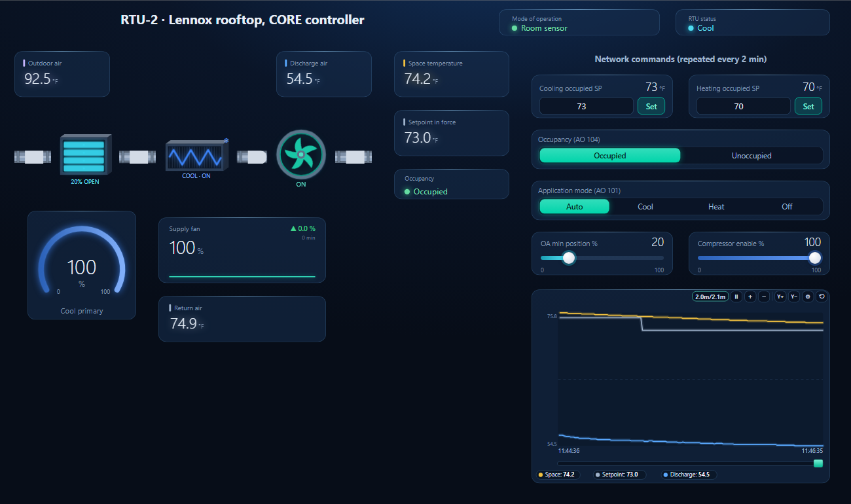Click the chart timeline scrollbar handle

tap(818, 463)
